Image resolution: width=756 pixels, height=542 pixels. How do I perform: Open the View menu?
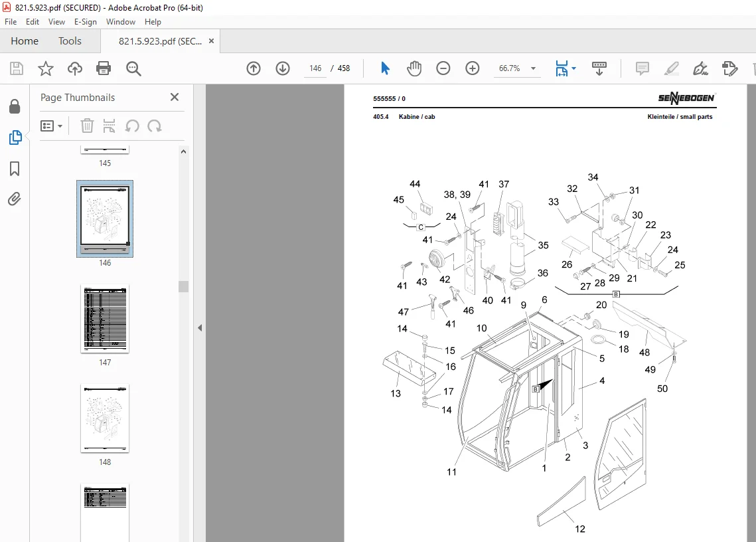coord(56,22)
